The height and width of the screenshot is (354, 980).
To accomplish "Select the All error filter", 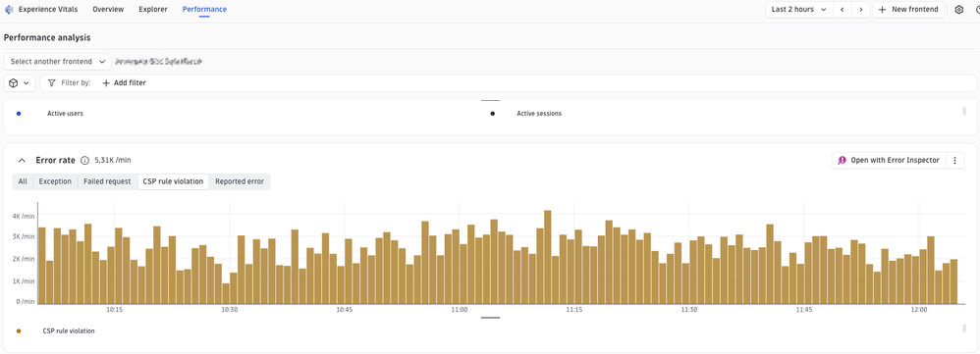I will [23, 181].
